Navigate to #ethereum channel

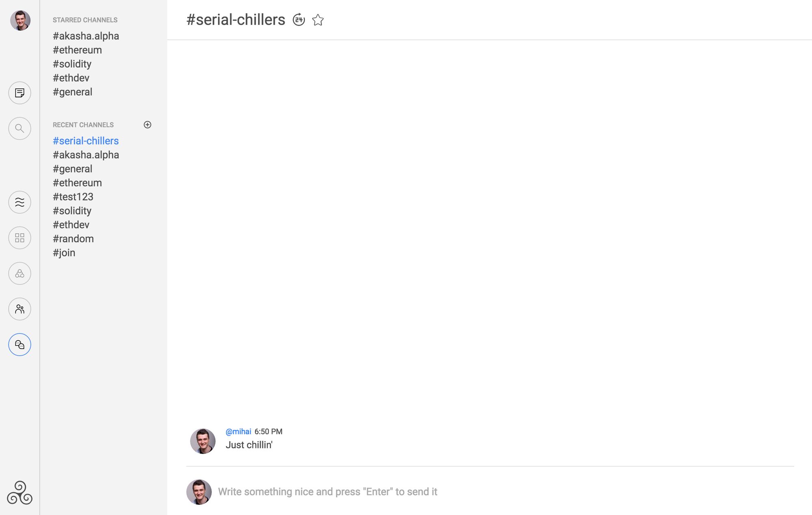[x=77, y=50]
